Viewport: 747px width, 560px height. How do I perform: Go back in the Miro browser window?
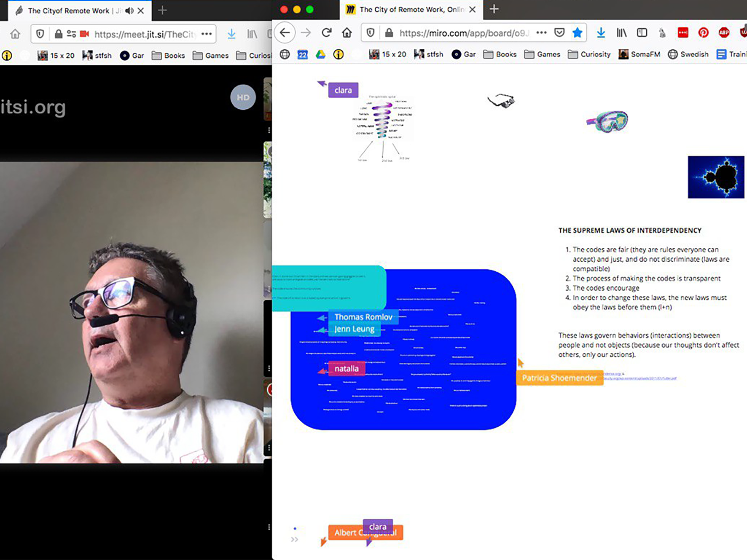pyautogui.click(x=285, y=33)
